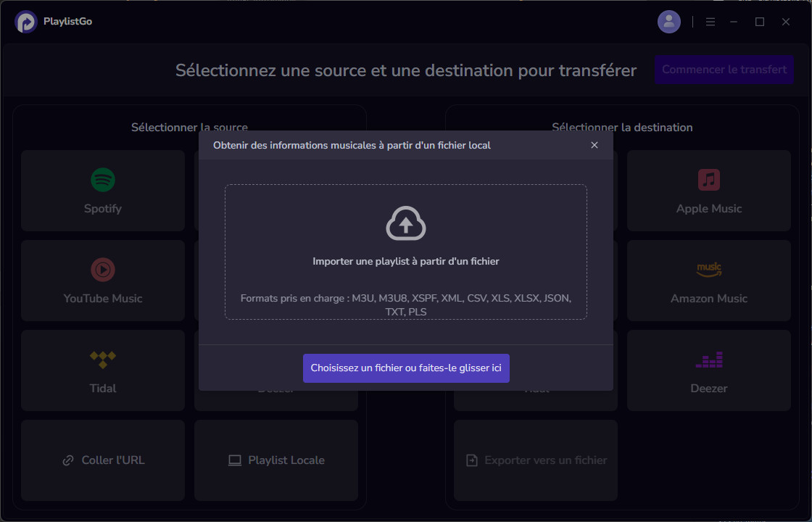Viewport: 812px width, 522px height.
Task: Pick Amazon Music destination icon
Action: [708, 270]
